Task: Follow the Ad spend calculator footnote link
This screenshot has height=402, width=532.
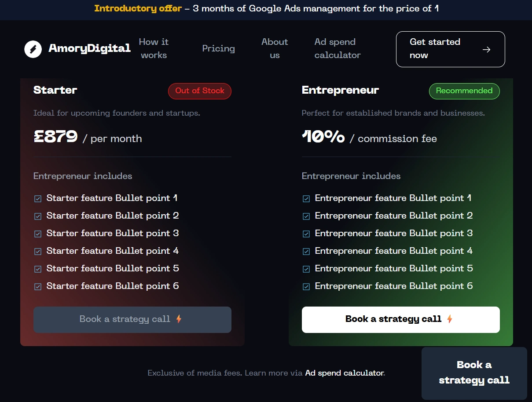Action: [345, 373]
